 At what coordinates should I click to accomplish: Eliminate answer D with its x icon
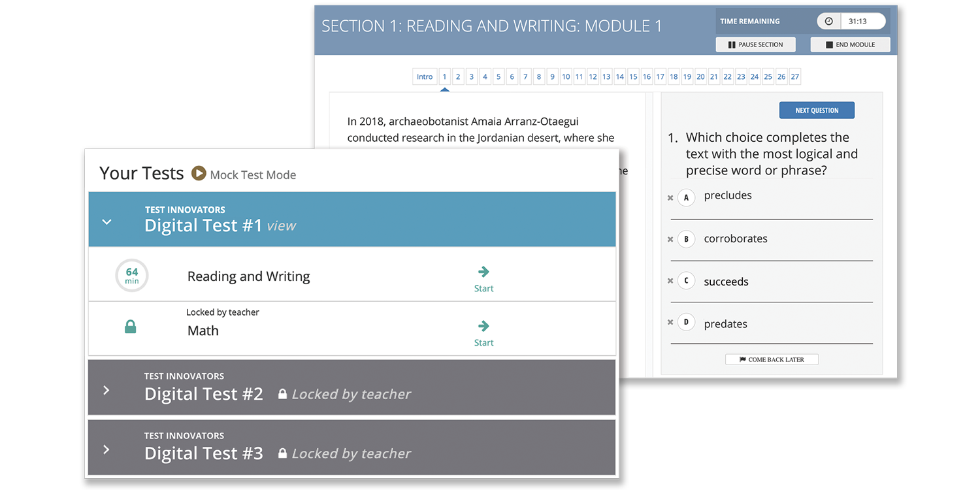point(670,322)
